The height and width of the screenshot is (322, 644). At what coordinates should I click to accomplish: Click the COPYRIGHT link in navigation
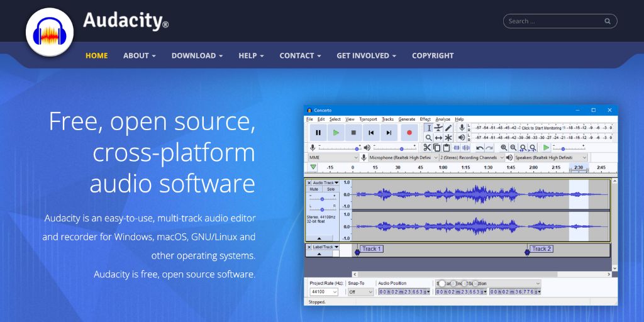(x=433, y=55)
